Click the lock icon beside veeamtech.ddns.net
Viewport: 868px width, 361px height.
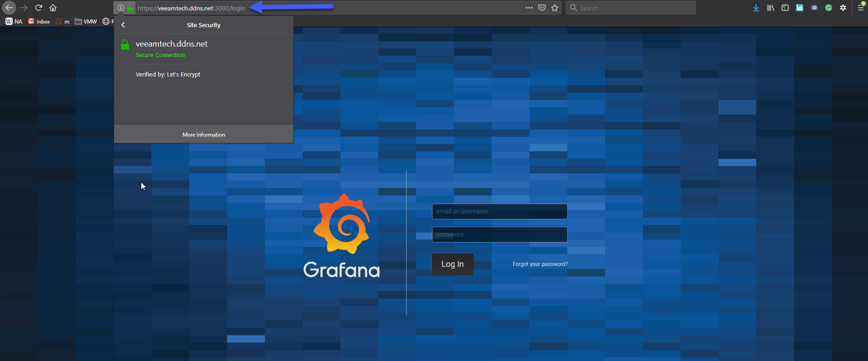tap(125, 44)
